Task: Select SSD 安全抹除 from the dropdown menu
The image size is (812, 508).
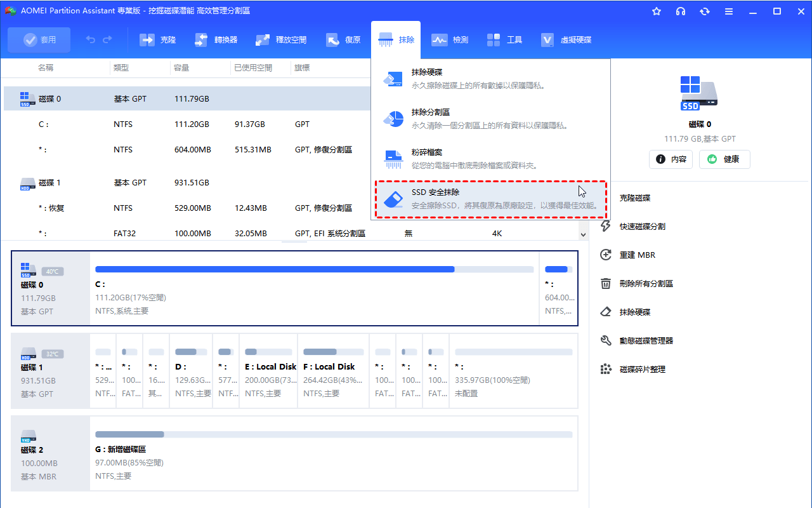Action: 491,199
